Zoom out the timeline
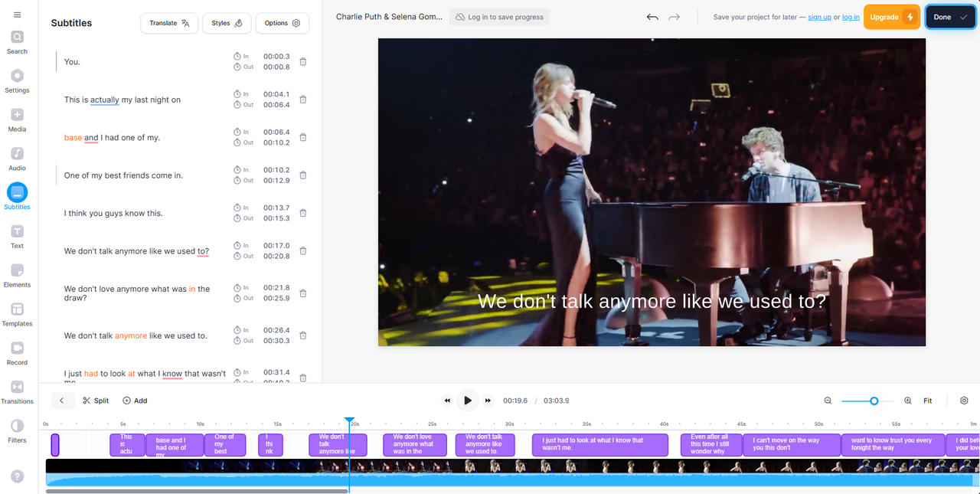Image resolution: width=980 pixels, height=494 pixels. click(x=828, y=401)
